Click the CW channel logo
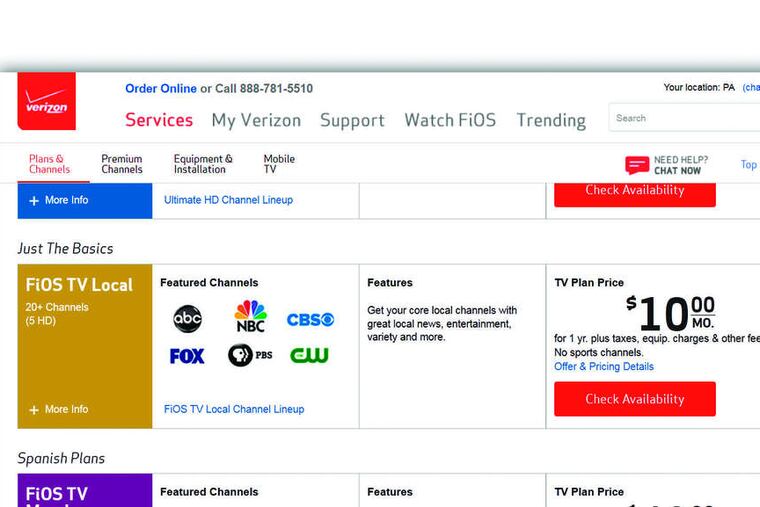The image size is (760, 507). coord(310,355)
